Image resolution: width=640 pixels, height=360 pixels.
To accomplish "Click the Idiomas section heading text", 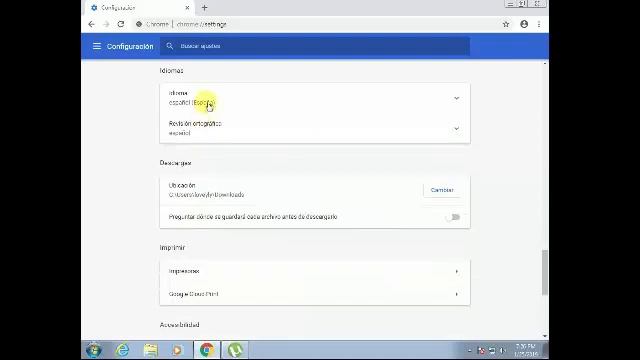I will (x=171, y=71).
